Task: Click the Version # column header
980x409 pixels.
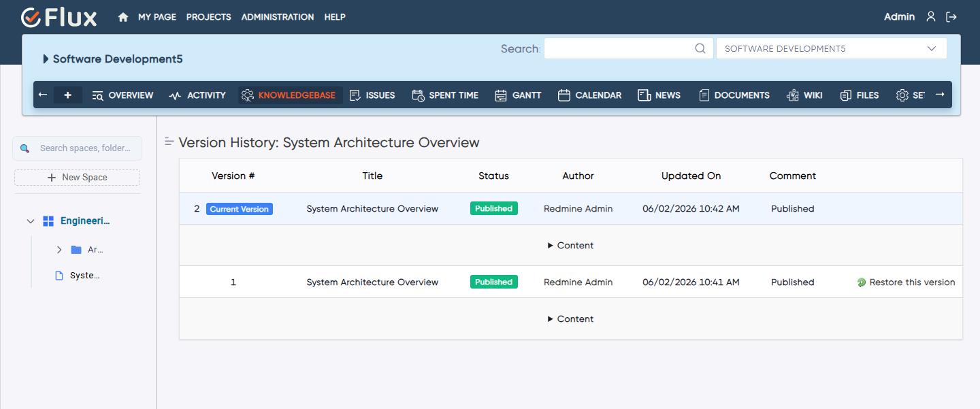Action: point(233,176)
